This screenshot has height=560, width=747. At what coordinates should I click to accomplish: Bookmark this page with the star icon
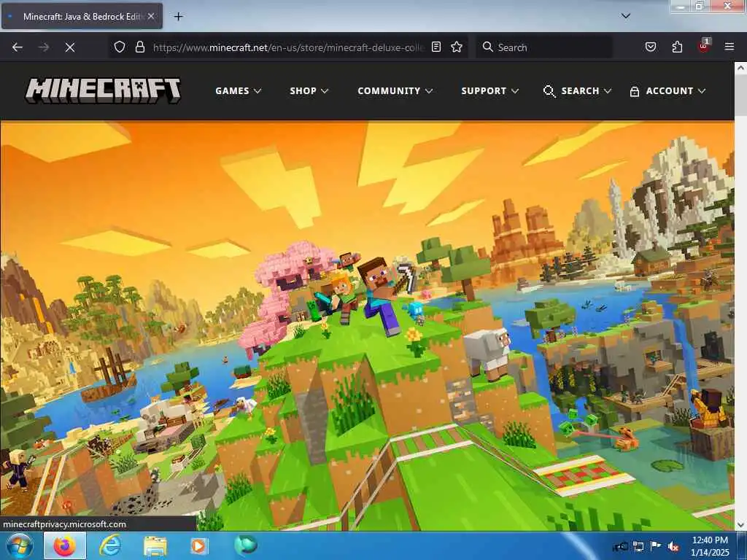(457, 47)
